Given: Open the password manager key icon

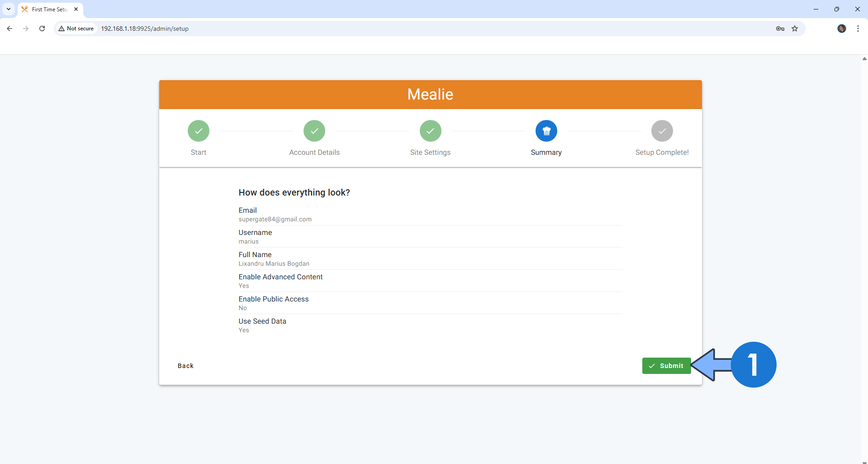Looking at the screenshot, I should pos(780,29).
